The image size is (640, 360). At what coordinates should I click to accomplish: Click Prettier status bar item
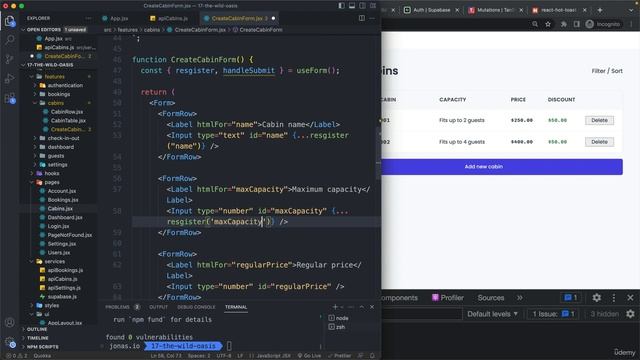pyautogui.click(x=340, y=356)
